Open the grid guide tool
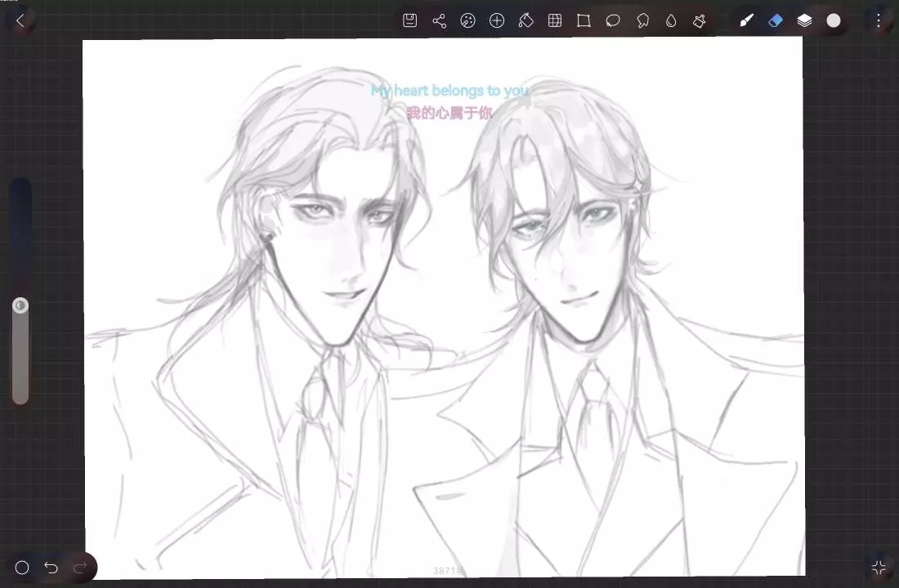 click(554, 20)
